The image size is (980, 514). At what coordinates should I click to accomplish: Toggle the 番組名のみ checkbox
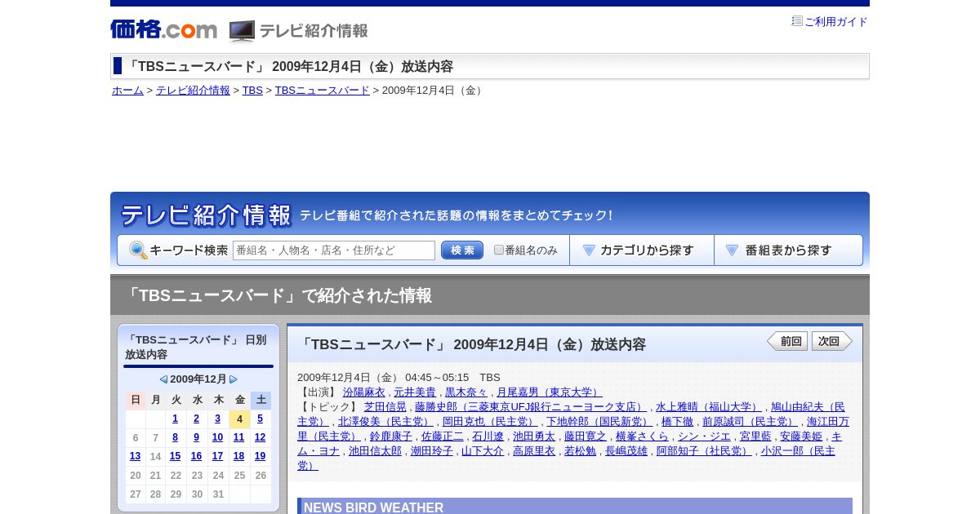point(499,250)
